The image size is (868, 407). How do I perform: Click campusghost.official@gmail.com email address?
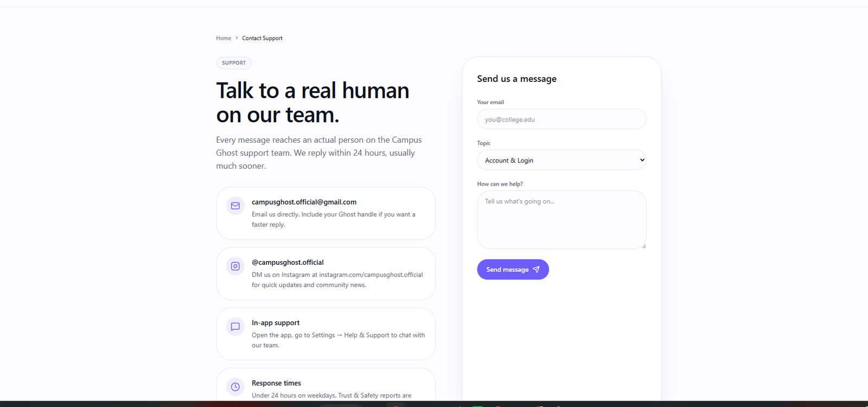click(x=304, y=202)
